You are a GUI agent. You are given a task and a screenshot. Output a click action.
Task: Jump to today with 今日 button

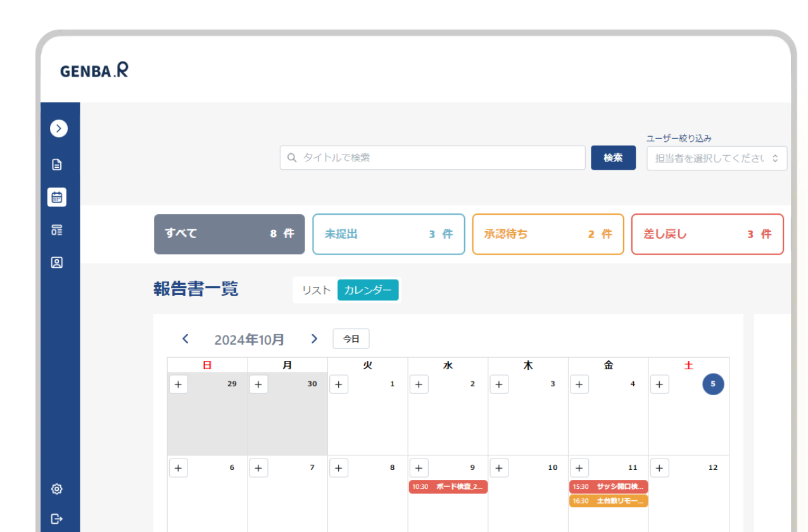tap(351, 339)
